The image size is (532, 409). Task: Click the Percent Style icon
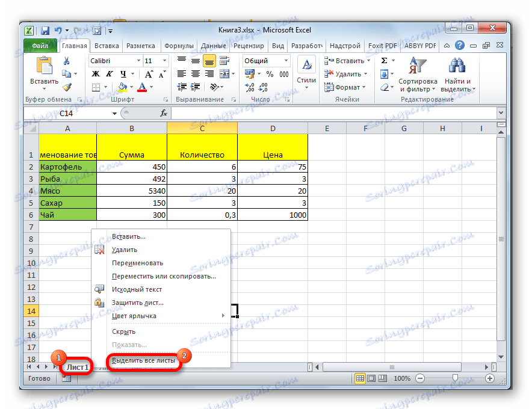coord(271,74)
